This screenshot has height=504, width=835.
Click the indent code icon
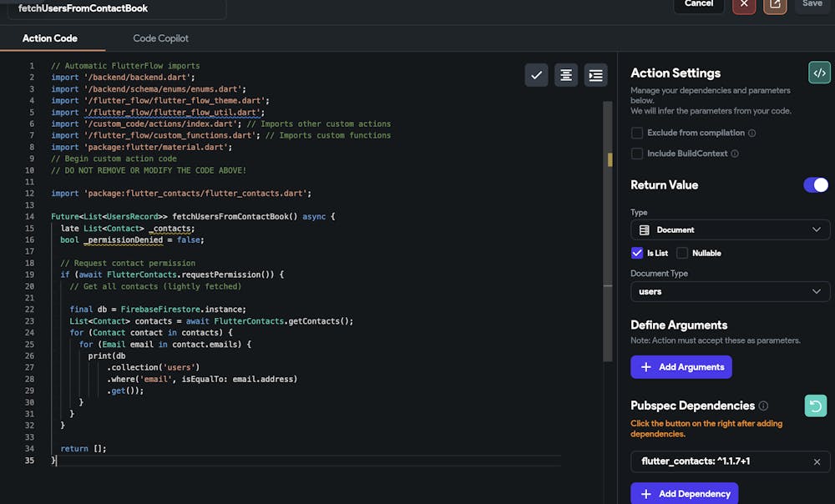pos(595,75)
